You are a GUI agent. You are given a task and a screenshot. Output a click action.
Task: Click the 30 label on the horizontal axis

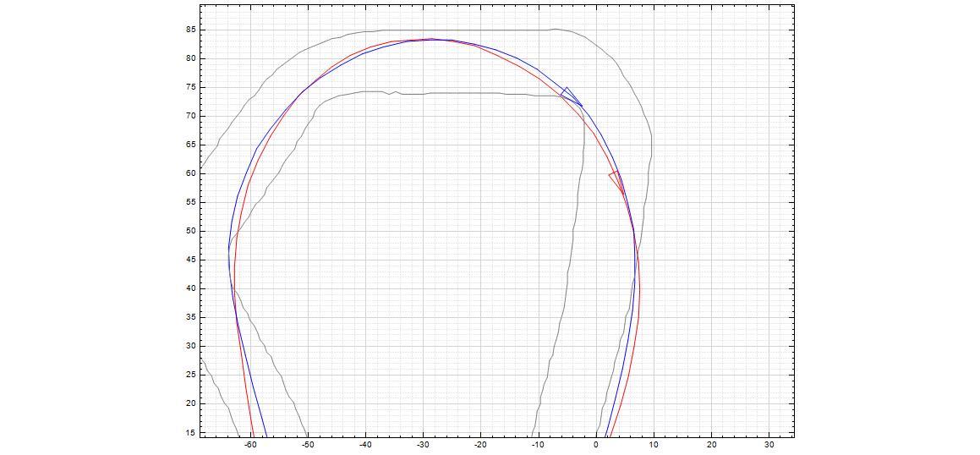(x=769, y=445)
